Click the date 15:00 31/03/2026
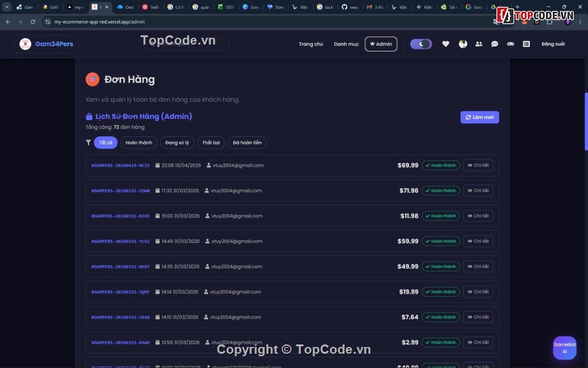Viewport: 588px width, 368px height. click(x=180, y=216)
